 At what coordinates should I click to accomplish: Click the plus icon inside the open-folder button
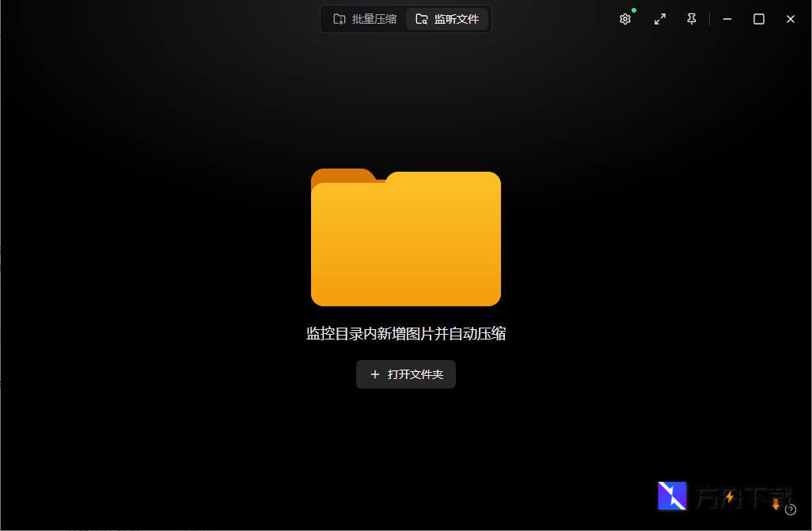point(375,374)
